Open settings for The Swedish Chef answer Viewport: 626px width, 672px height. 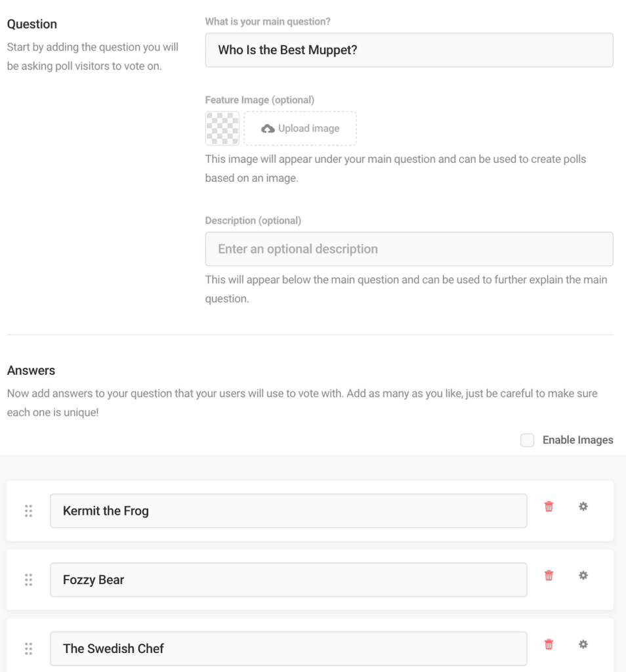(x=583, y=644)
